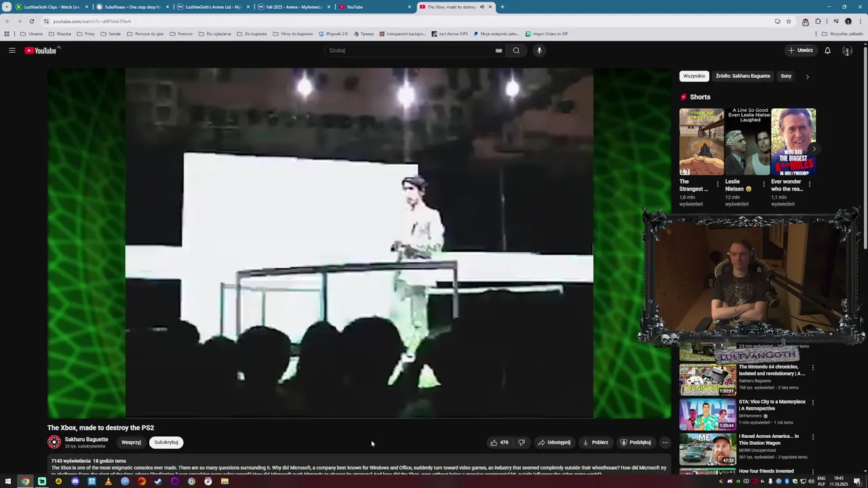Open Chrome from the taskbar
This screenshot has width=868, height=488.
point(25,481)
